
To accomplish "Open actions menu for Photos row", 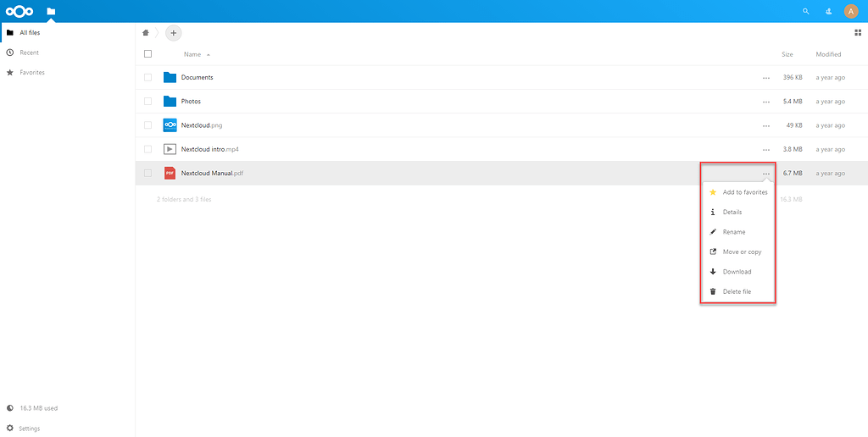I will pos(766,102).
